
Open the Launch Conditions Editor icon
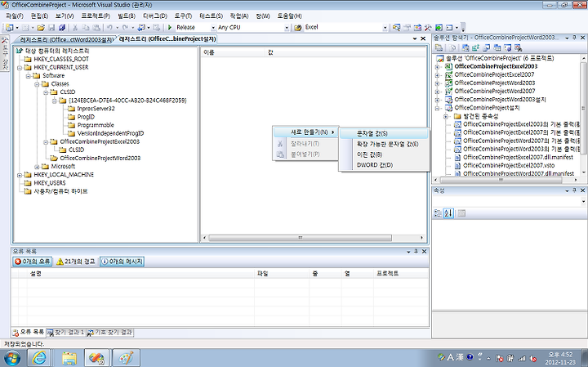click(x=519, y=47)
